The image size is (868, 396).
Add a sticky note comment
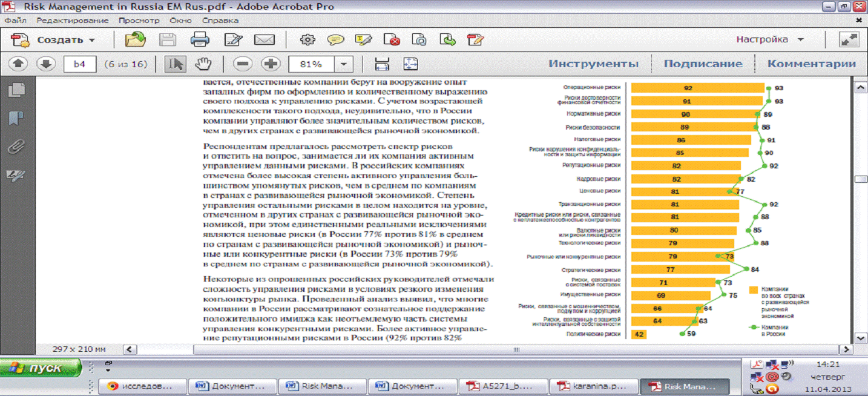click(335, 40)
